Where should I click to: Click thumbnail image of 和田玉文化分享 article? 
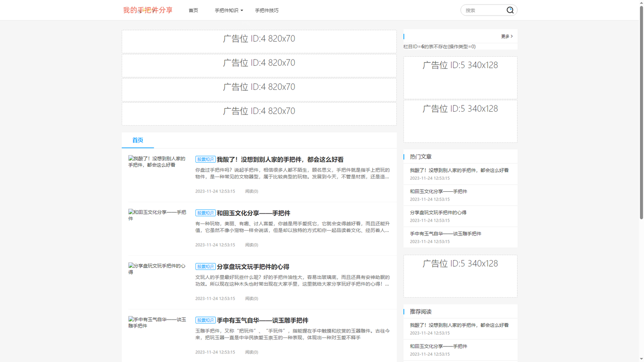pos(157,215)
